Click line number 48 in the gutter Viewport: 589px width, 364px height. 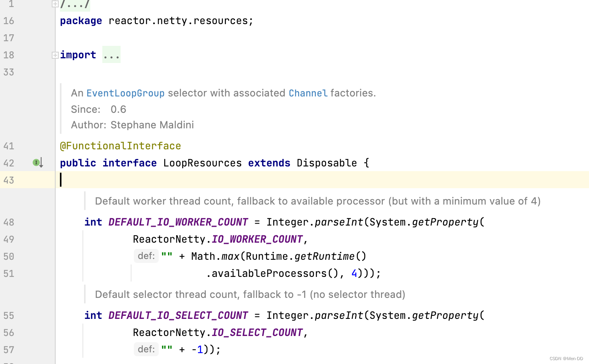click(x=9, y=222)
